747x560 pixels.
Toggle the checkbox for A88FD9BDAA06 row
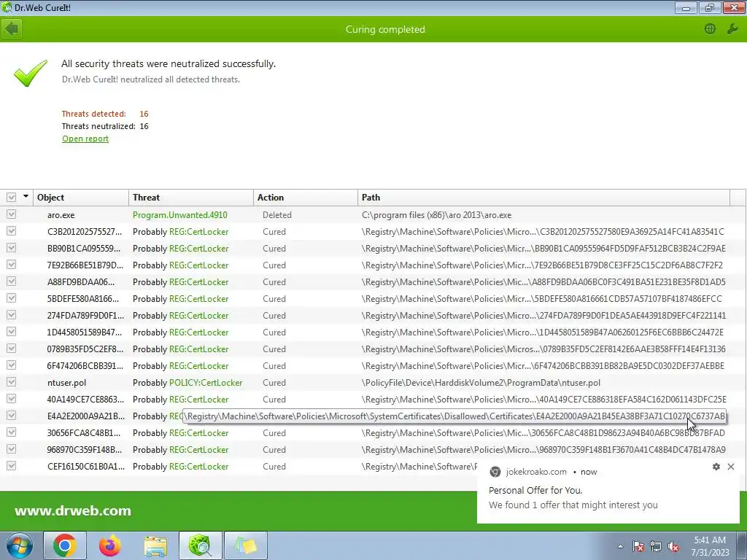(12, 281)
